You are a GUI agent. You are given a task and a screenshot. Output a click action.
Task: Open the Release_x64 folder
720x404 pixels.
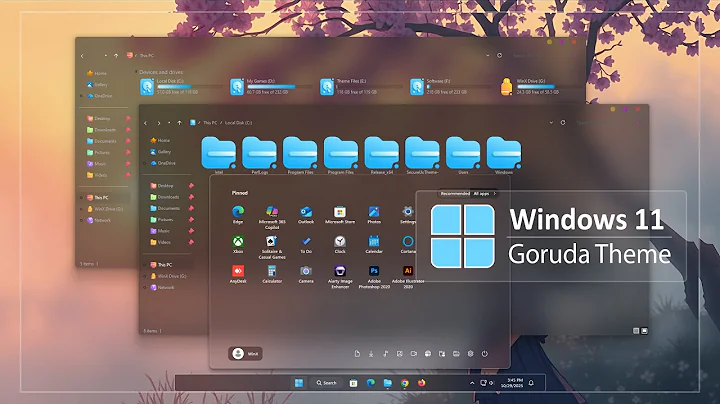click(x=382, y=155)
